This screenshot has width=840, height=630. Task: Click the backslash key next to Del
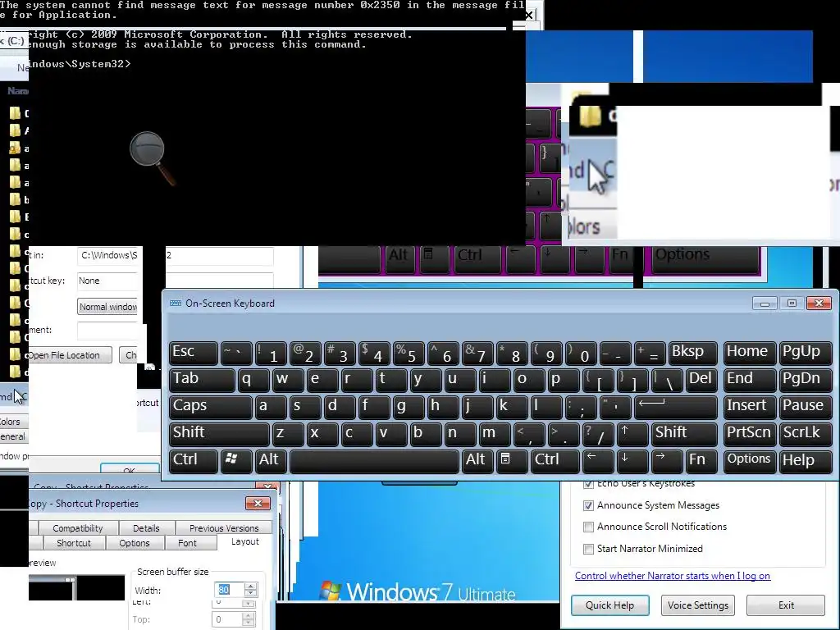[666, 380]
